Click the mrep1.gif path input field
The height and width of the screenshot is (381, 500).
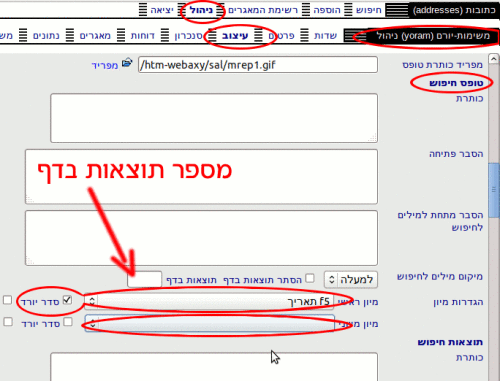point(258,65)
